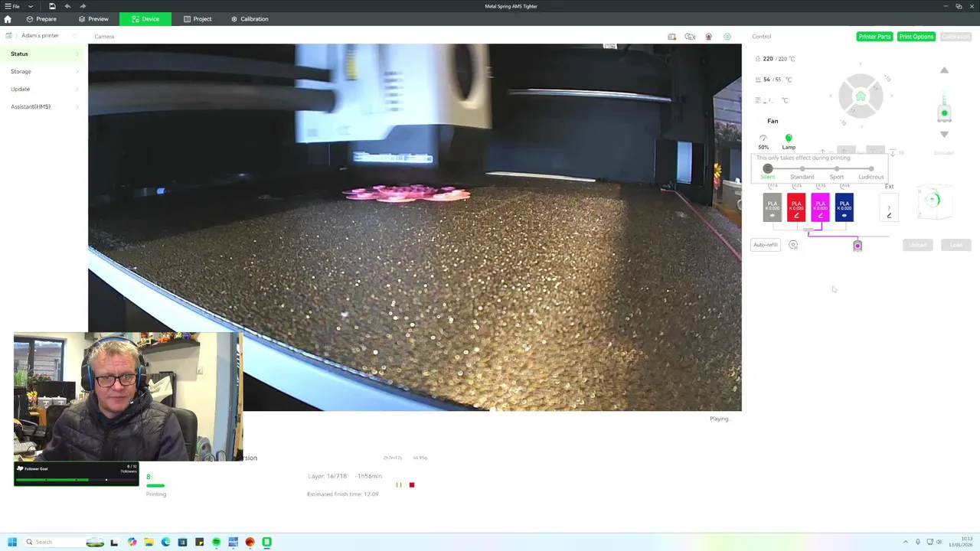Toggle the recording icon above camera view
The image size is (980, 551).
tap(709, 37)
